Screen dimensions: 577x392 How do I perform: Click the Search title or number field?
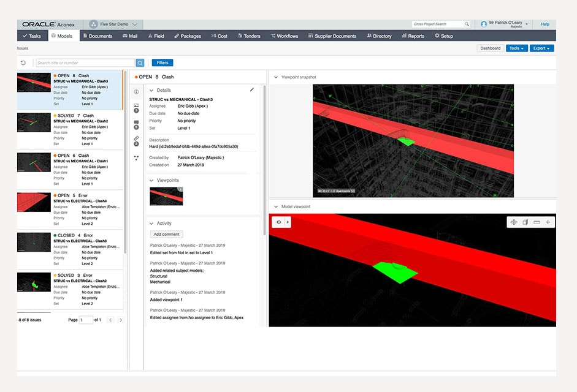pos(85,62)
